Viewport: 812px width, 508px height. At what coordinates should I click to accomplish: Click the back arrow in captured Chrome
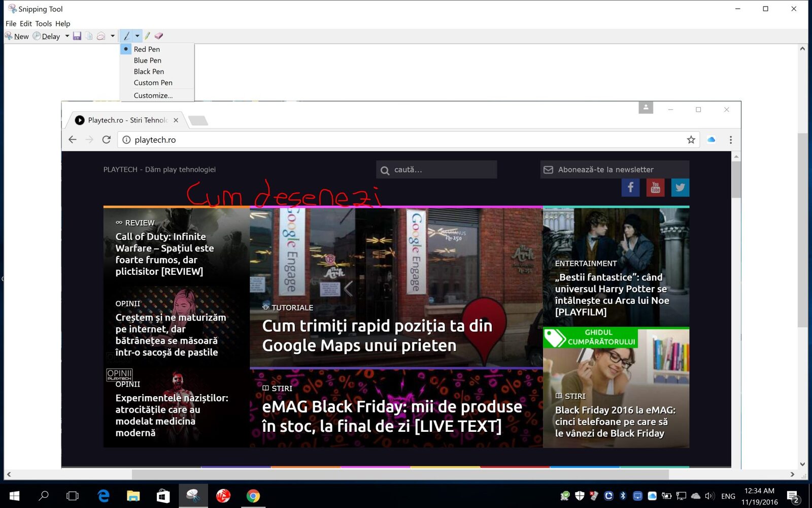pyautogui.click(x=73, y=140)
